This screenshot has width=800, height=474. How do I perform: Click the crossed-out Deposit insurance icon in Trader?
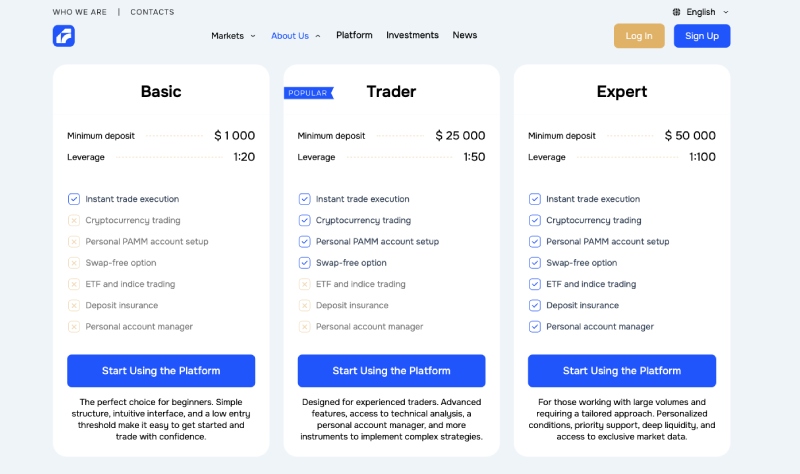point(304,305)
